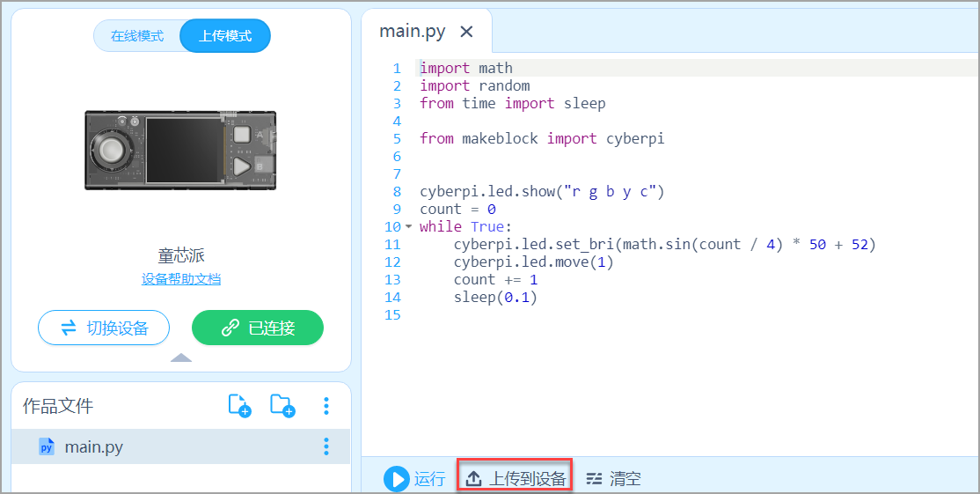This screenshot has width=980, height=494.
Task: Click the clear icon beside 清空
Action: tap(594, 479)
